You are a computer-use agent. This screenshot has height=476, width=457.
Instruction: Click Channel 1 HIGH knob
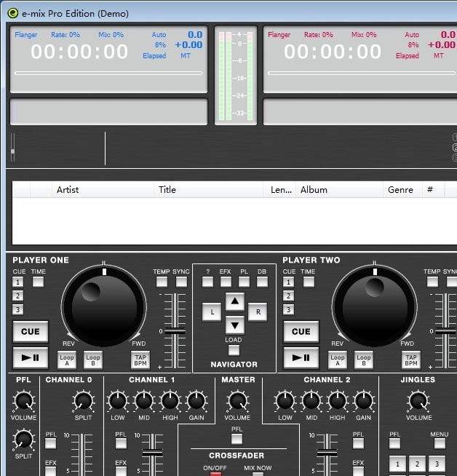click(x=170, y=401)
